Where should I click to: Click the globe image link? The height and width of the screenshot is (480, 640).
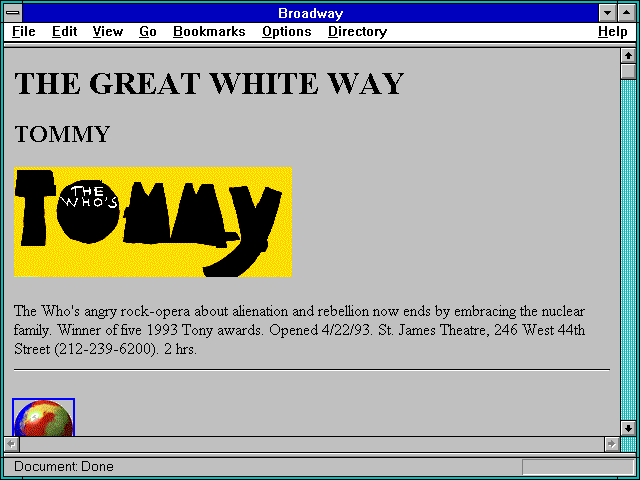coord(43,417)
